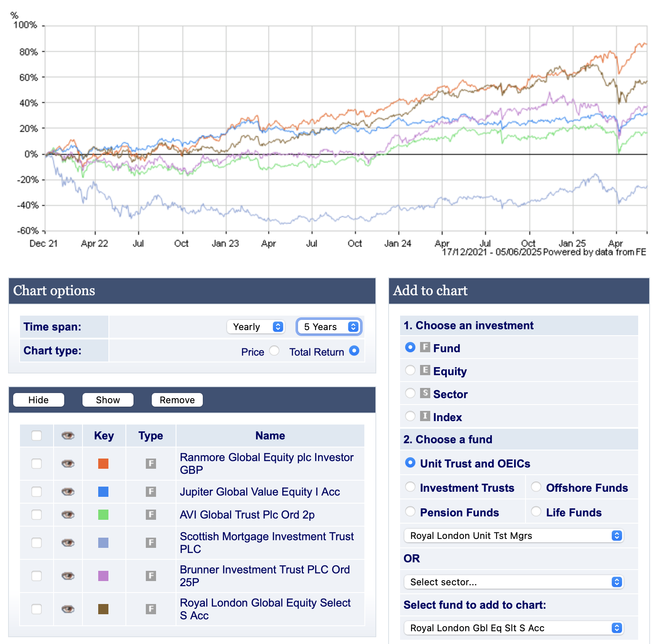Click the Remove button

[177, 400]
